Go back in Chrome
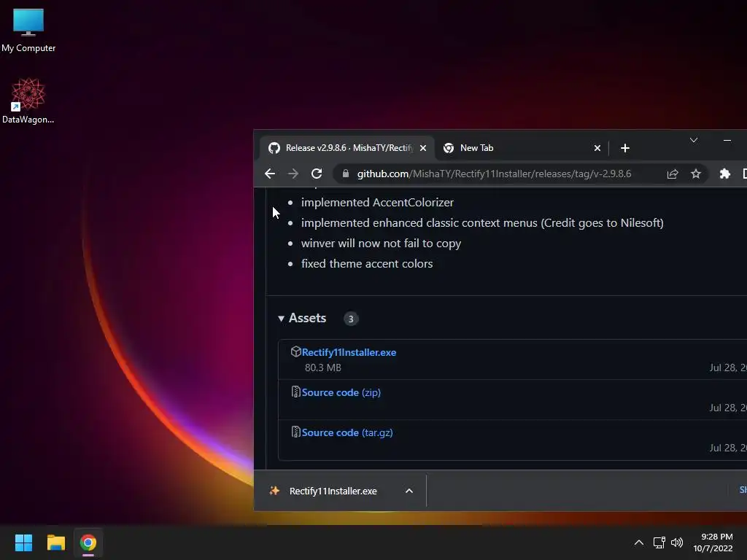Viewport: 747px width, 560px height. [x=270, y=174]
